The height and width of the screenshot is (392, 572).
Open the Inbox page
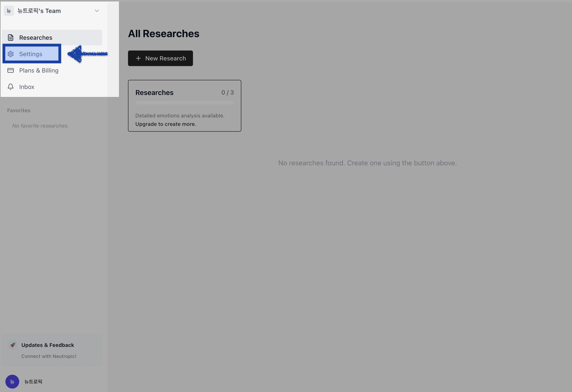(27, 87)
